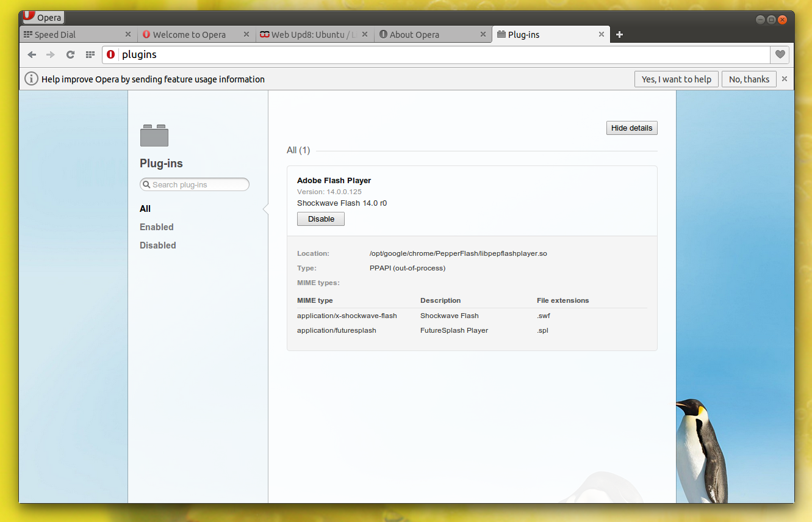Go forward with the forward arrow
The image size is (812, 522).
coord(51,54)
